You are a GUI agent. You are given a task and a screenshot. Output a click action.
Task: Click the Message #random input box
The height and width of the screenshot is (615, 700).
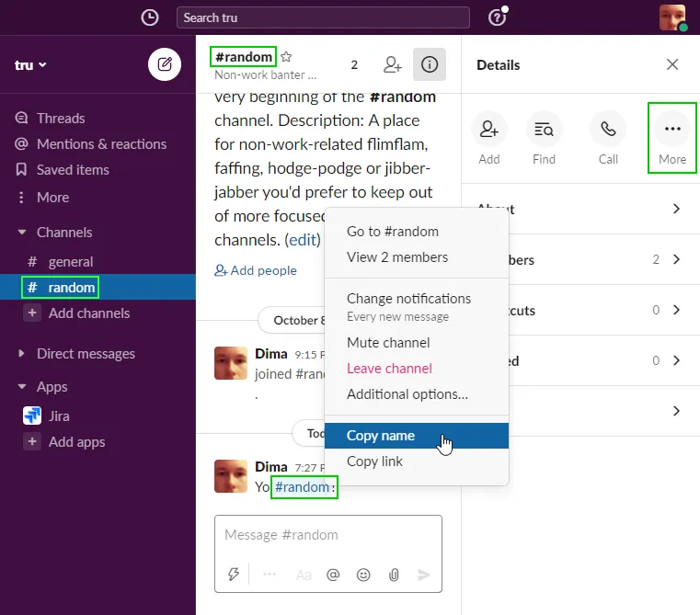[x=328, y=535]
